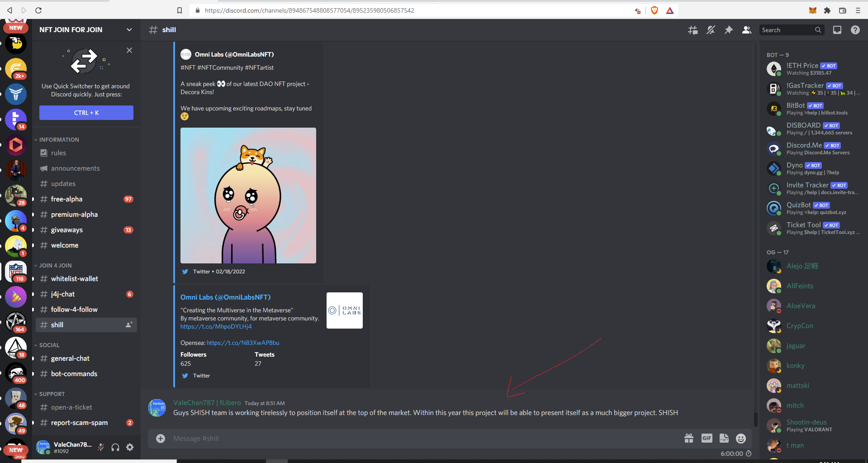Click the discord.com address bar URL
The image size is (868, 463).
click(309, 10)
